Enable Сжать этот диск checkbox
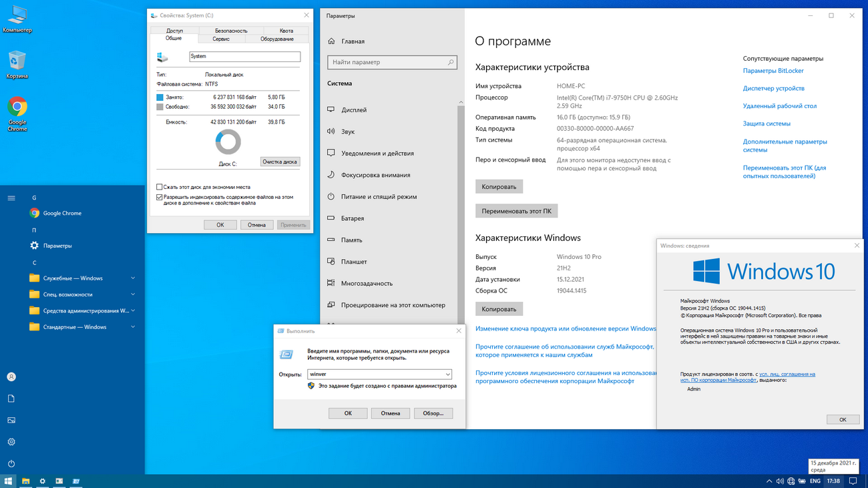Image resolution: width=868 pixels, height=488 pixels. [160, 187]
